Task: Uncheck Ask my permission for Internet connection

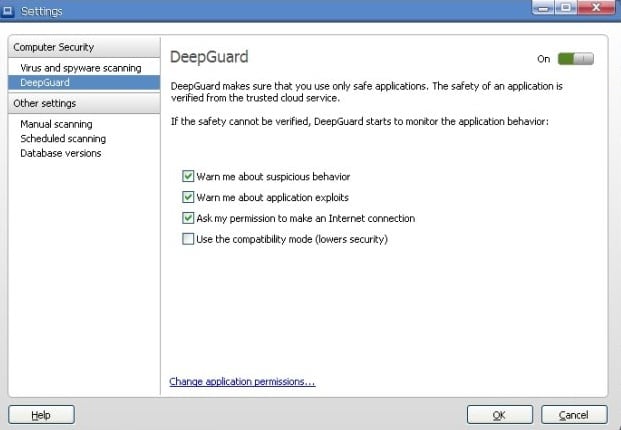Action: click(x=188, y=218)
